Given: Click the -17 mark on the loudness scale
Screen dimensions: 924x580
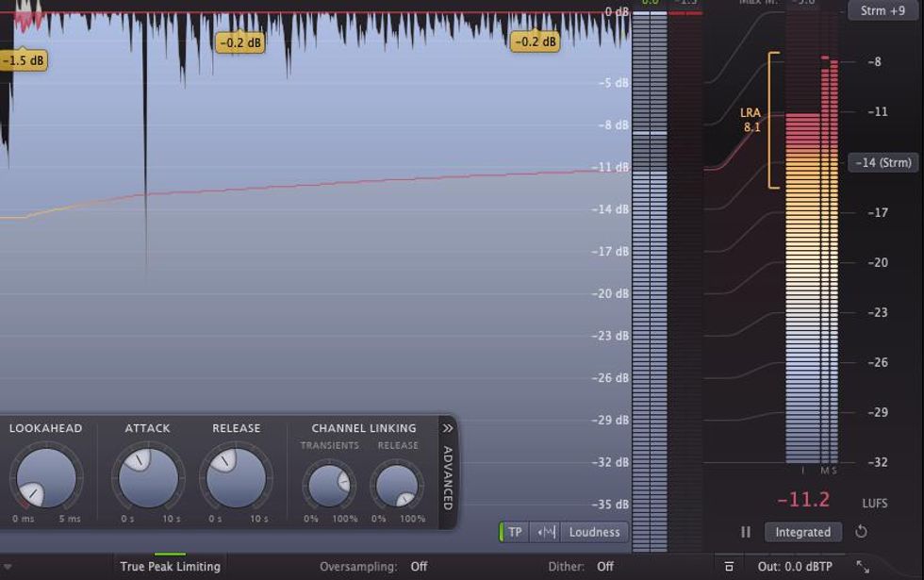Looking at the screenshot, I should (x=878, y=213).
